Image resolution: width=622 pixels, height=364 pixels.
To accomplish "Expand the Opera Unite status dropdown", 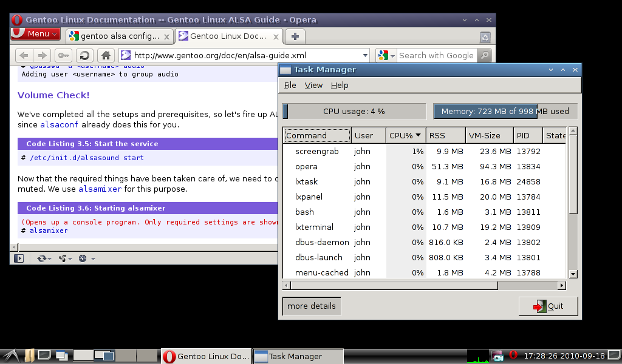I will [66, 258].
